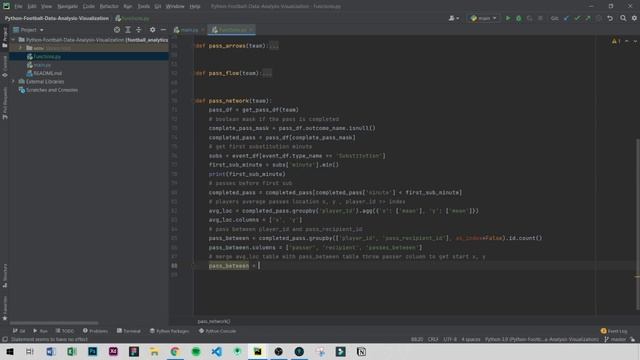Click the warning indicator in editor corner
The height and width of the screenshot is (360, 640).
coord(616,41)
